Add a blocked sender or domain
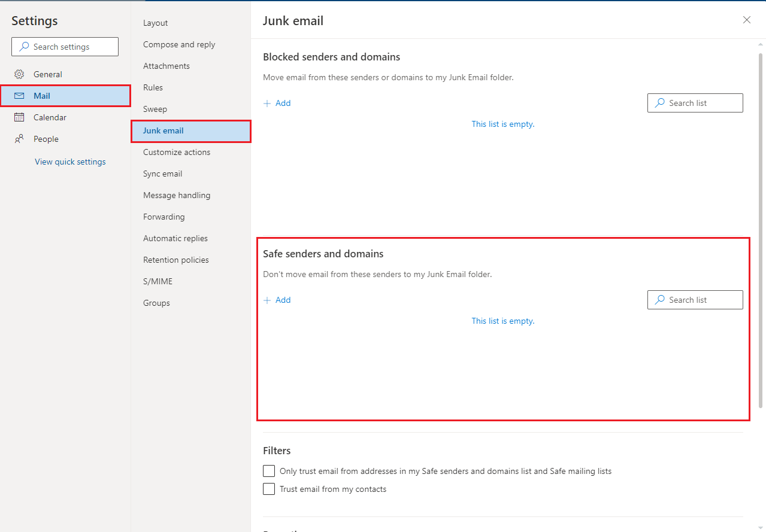This screenshot has height=532, width=766. [x=277, y=103]
